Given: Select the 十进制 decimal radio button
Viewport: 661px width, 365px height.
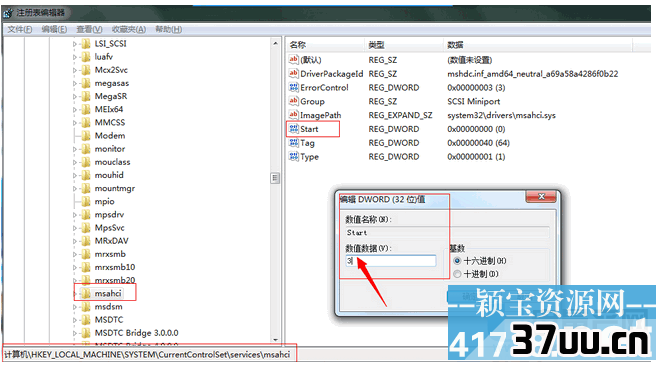Looking at the screenshot, I should point(457,274).
